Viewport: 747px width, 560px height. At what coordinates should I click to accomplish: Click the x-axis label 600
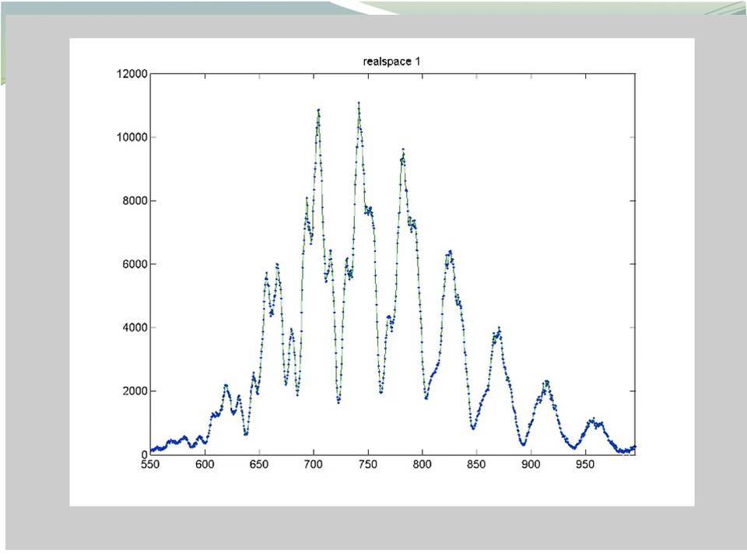[205, 464]
